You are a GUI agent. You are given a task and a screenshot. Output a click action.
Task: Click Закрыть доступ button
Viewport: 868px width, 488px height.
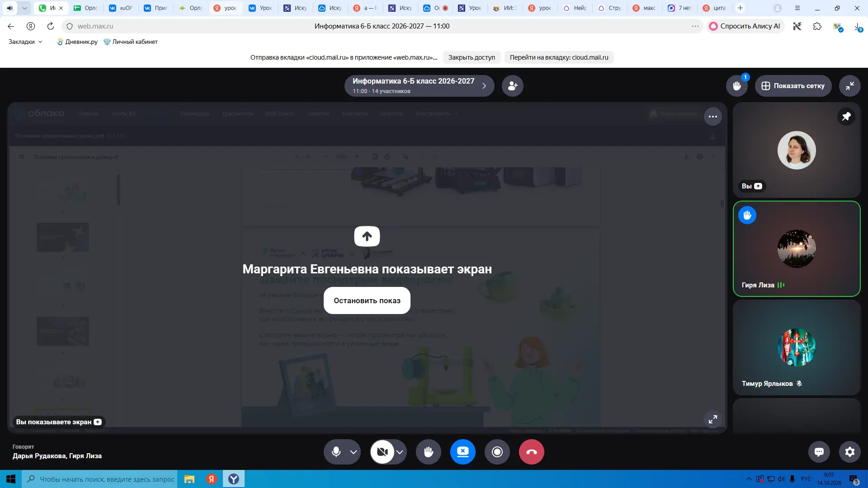coord(472,57)
